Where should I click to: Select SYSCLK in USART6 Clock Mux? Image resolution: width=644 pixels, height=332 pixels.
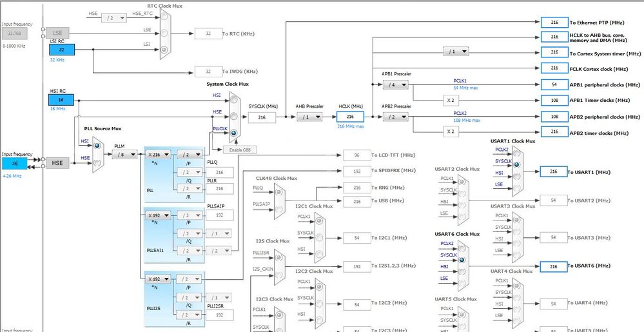[462, 260]
